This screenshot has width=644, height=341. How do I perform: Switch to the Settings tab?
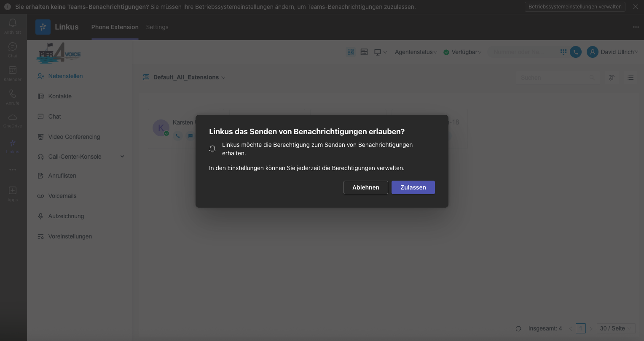tap(157, 27)
